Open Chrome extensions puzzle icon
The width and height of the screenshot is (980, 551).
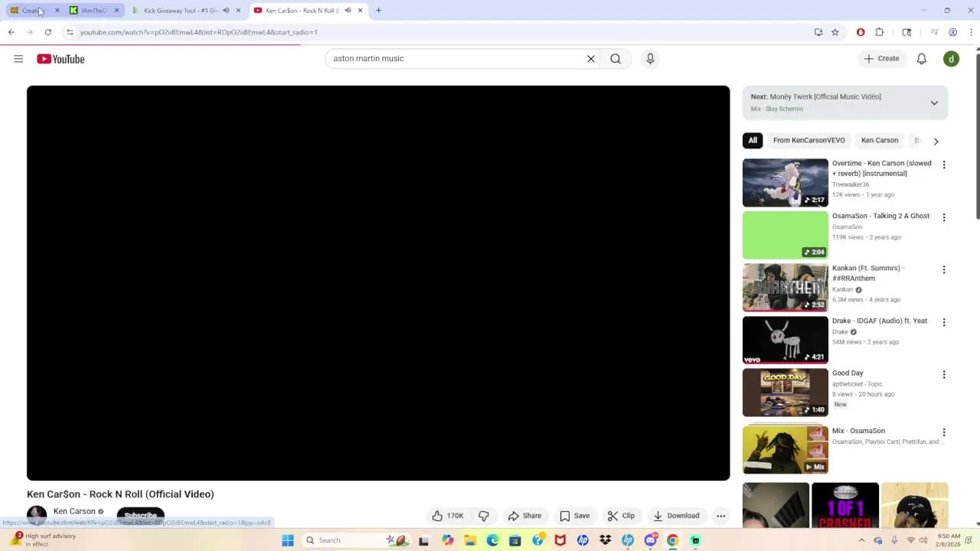tap(879, 32)
